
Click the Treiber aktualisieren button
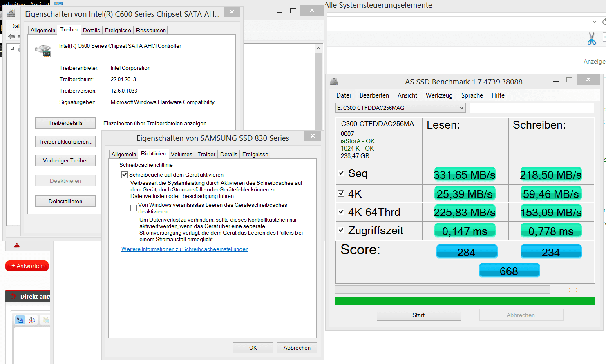pos(65,142)
